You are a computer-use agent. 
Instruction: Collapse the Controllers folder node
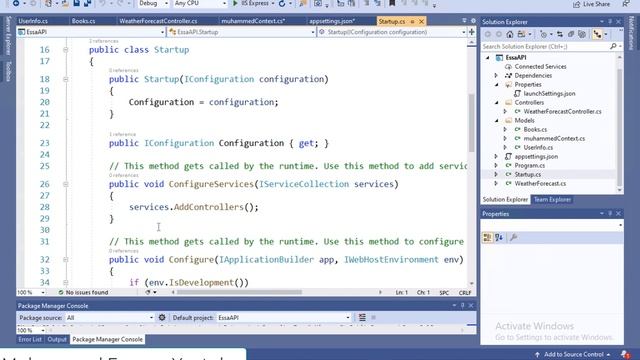click(x=496, y=102)
